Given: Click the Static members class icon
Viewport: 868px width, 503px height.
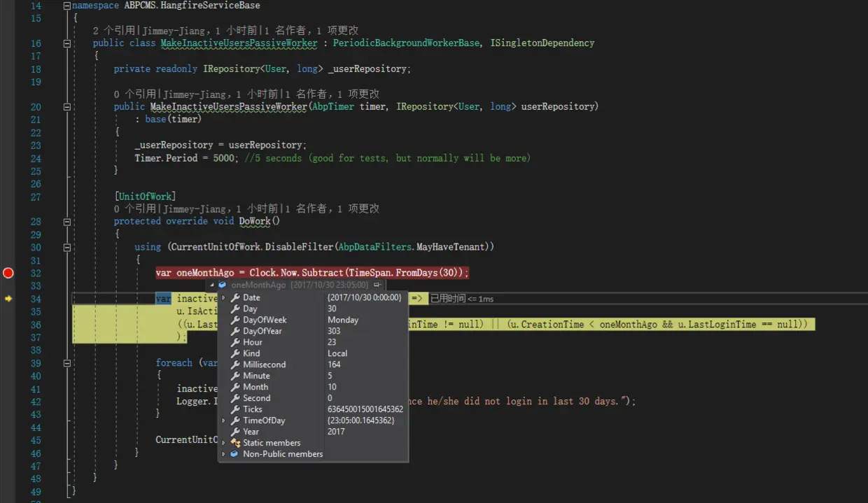Looking at the screenshot, I should (x=235, y=443).
